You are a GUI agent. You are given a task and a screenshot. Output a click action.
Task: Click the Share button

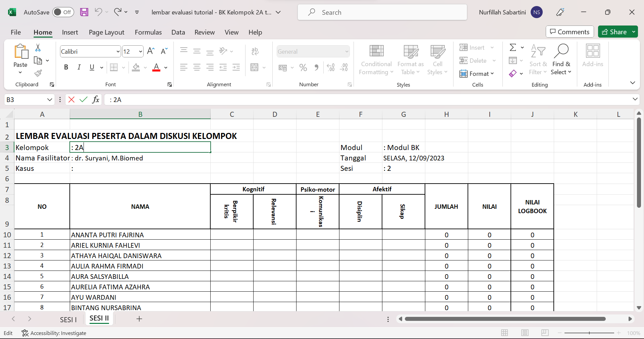click(614, 32)
